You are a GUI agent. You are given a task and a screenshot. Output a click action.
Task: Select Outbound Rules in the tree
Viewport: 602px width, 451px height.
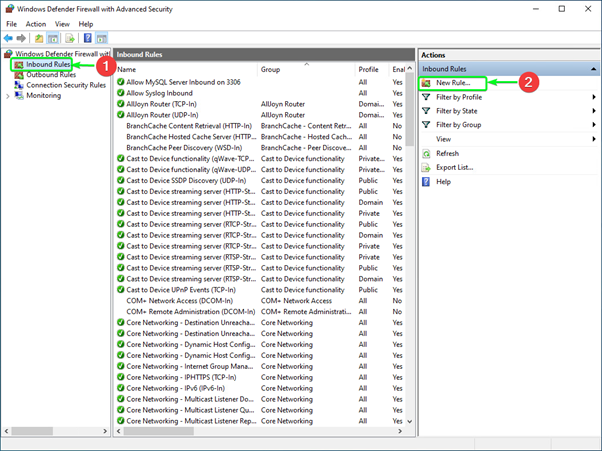click(x=51, y=75)
